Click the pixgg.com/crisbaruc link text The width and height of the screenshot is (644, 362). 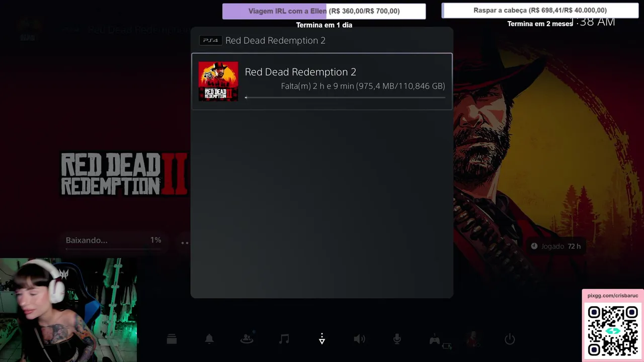[613, 296]
